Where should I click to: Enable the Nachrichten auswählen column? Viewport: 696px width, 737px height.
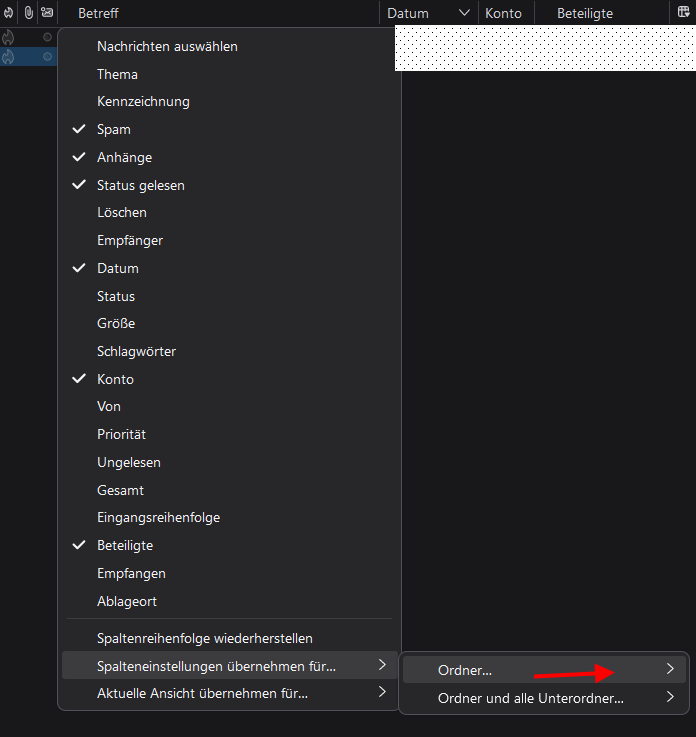229,47
